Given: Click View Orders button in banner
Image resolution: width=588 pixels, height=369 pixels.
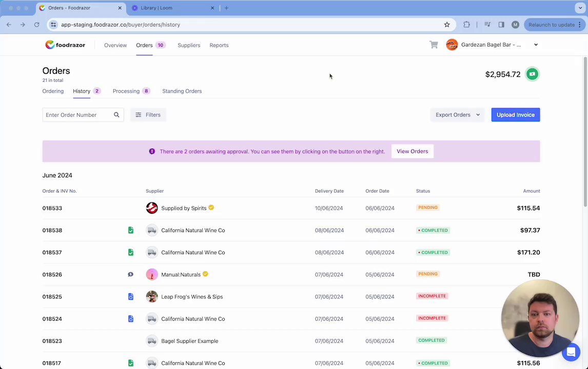Looking at the screenshot, I should click(x=413, y=151).
